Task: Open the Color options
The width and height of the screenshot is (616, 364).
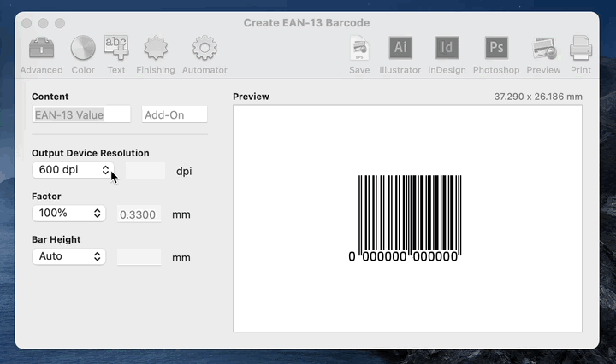Action: (83, 55)
